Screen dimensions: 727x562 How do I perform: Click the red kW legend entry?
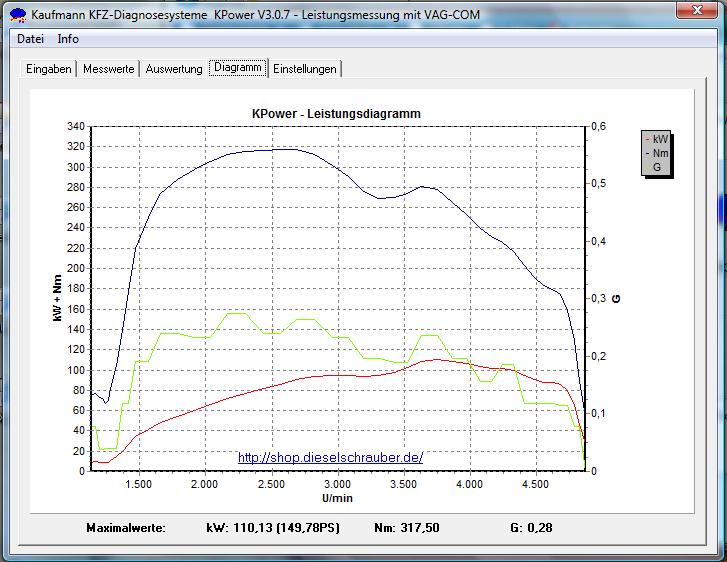[659, 139]
